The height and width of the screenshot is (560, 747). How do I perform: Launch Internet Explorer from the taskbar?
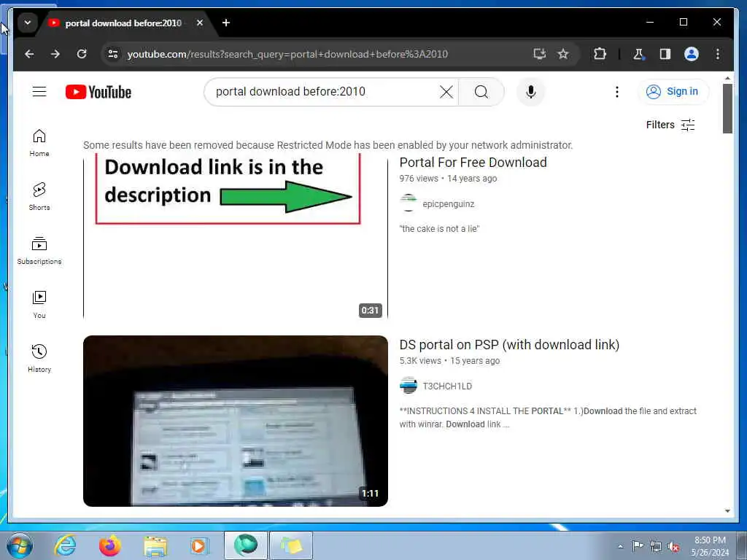click(65, 545)
